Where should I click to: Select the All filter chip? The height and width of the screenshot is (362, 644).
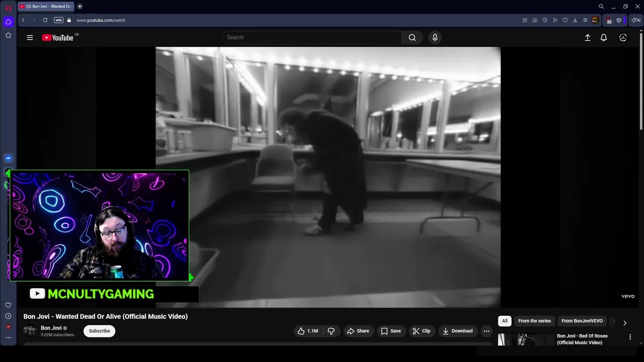pyautogui.click(x=505, y=321)
